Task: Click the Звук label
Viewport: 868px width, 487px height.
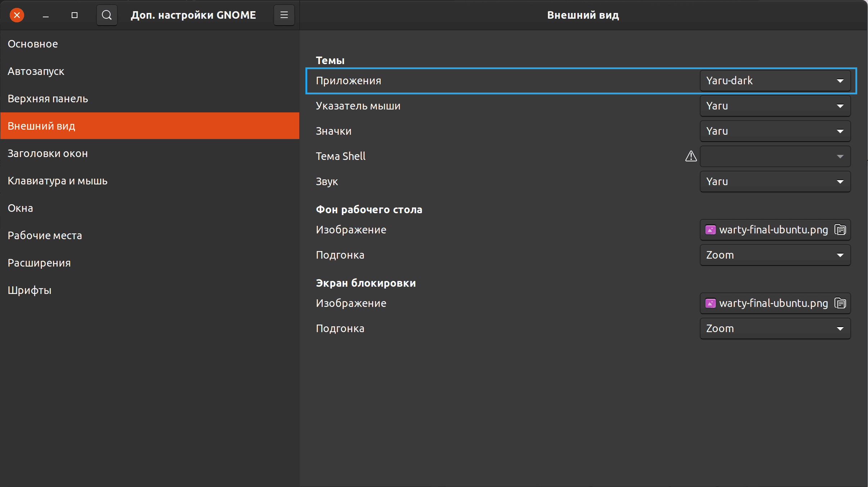Action: [x=327, y=182]
